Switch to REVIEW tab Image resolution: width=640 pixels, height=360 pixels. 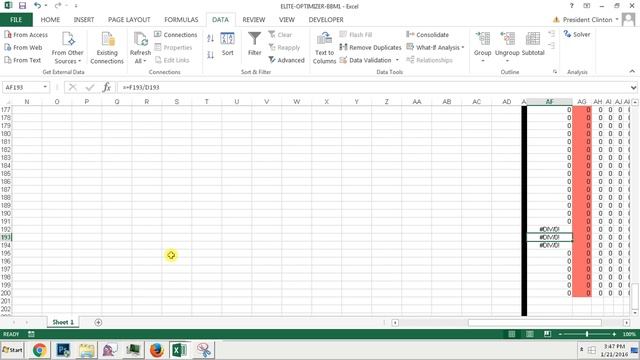tap(253, 20)
